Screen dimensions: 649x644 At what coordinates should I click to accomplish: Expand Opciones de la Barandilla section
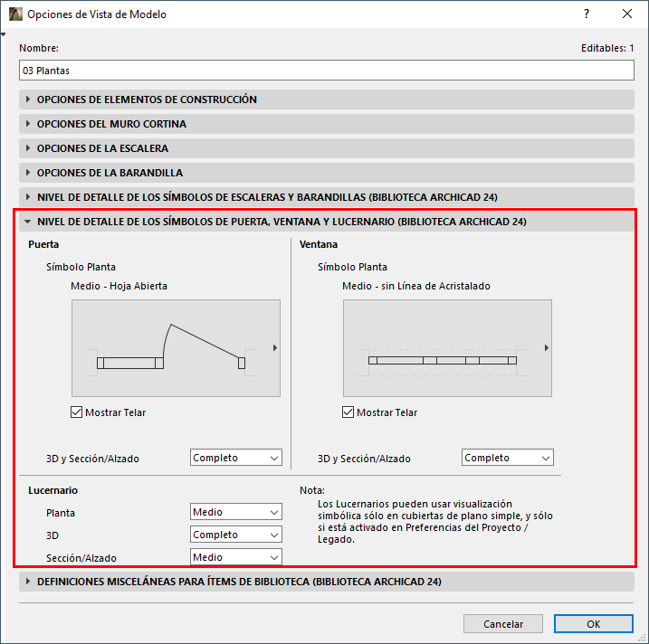[326, 173]
